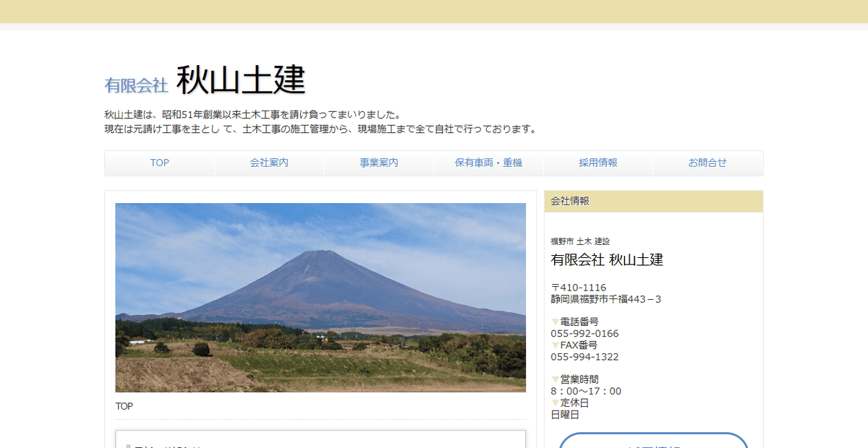Viewport: 868px width, 448px height.
Task: Click the ▼ icon beside 定休日
Action: [x=554, y=403]
